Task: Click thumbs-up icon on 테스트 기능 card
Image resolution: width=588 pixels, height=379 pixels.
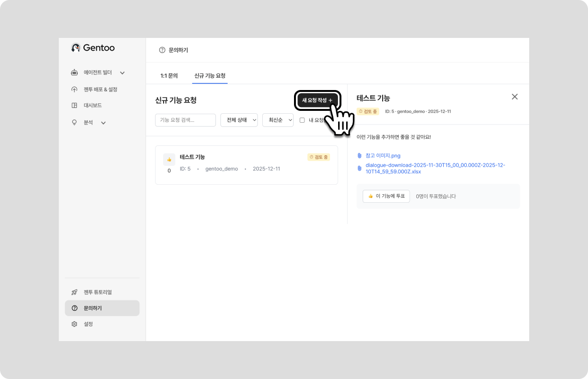Action: (169, 160)
